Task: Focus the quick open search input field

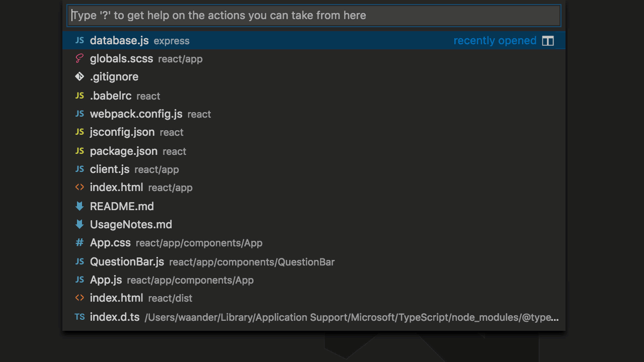Action: click(314, 16)
